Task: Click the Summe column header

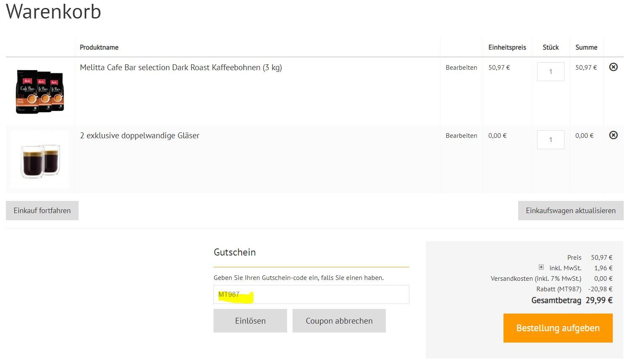Action: coord(586,47)
